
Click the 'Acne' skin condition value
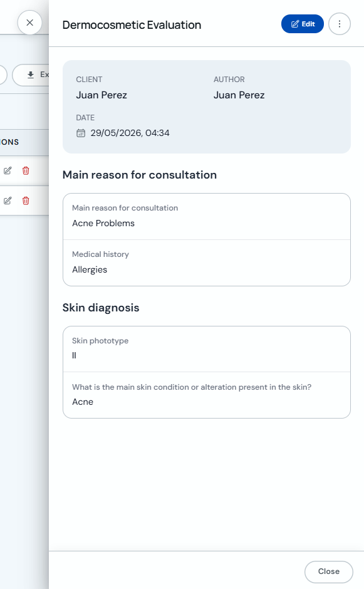[x=83, y=402]
